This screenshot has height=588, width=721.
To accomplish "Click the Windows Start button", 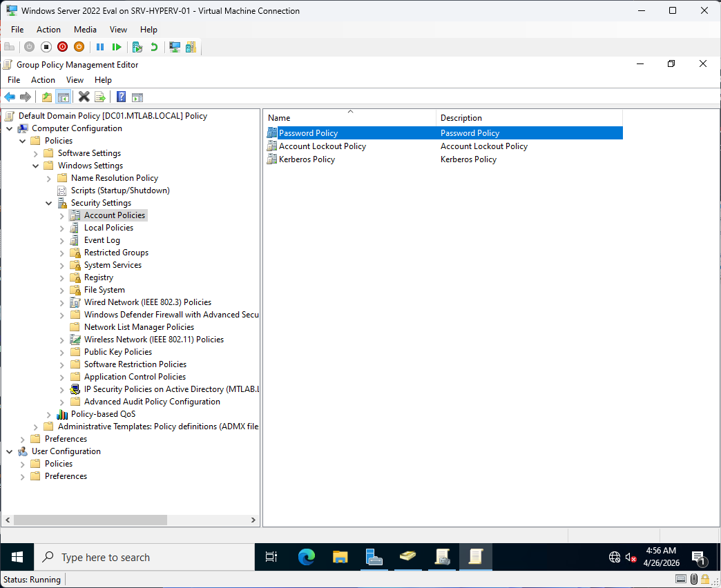I will point(17,557).
